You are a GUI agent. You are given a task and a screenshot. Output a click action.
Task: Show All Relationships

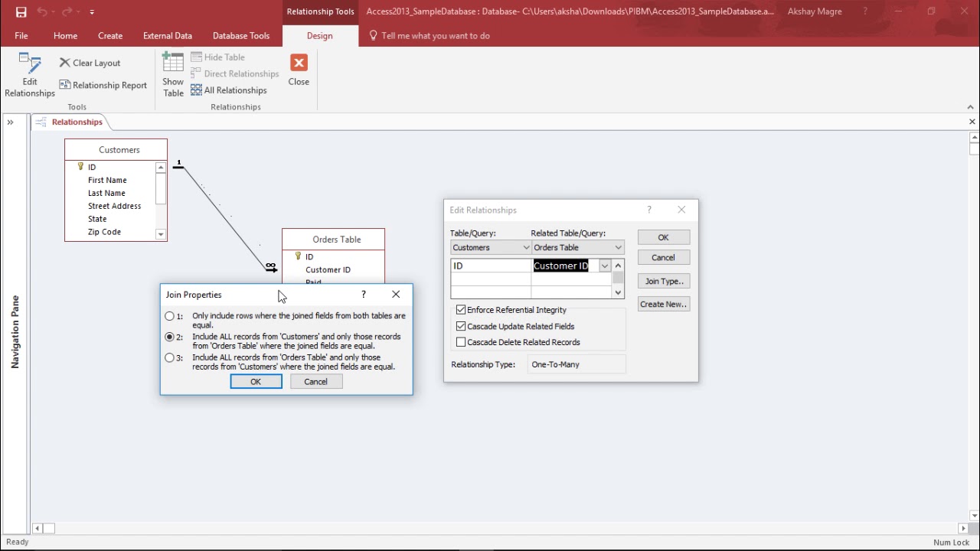coord(229,90)
